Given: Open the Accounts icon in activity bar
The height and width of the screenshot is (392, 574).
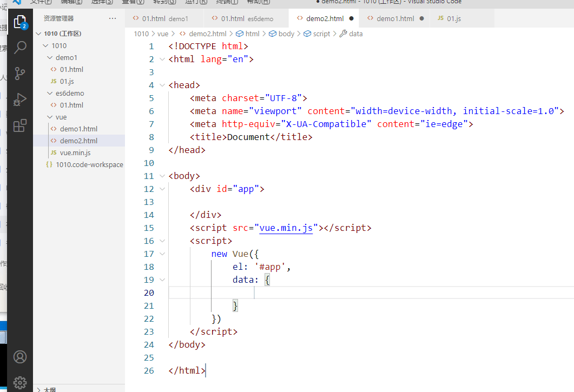Looking at the screenshot, I should tap(20, 357).
